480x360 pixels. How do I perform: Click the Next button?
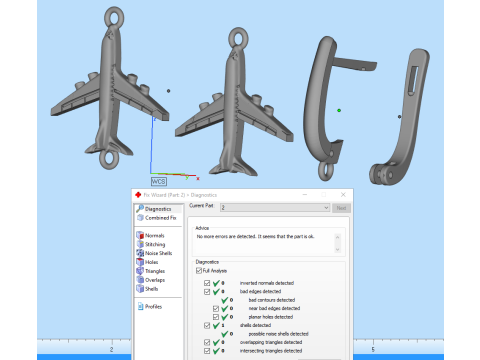341,208
